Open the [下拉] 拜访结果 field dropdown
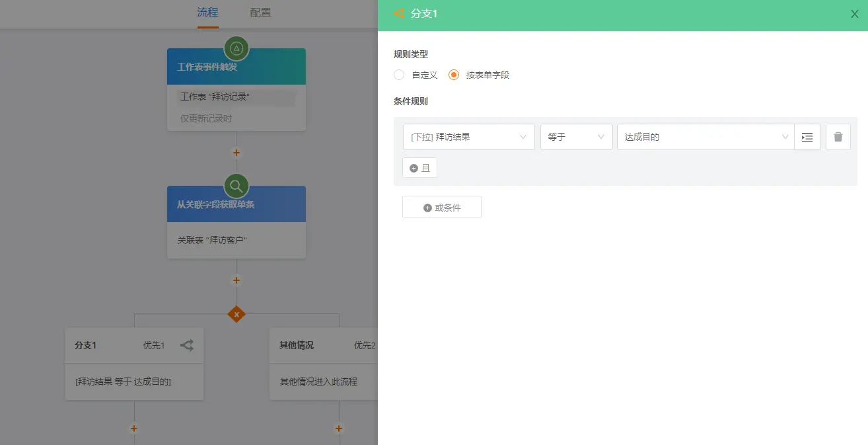868x445 pixels. pyautogui.click(x=469, y=137)
